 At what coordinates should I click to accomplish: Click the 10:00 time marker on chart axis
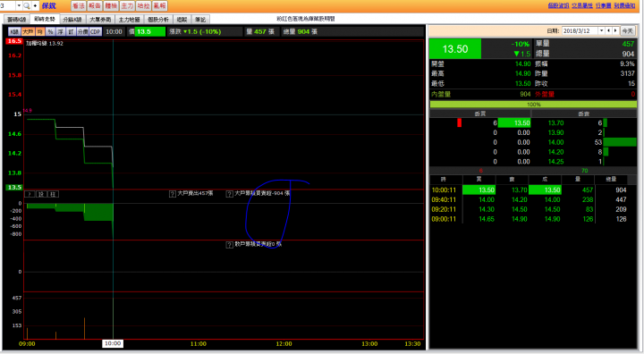[x=113, y=343]
